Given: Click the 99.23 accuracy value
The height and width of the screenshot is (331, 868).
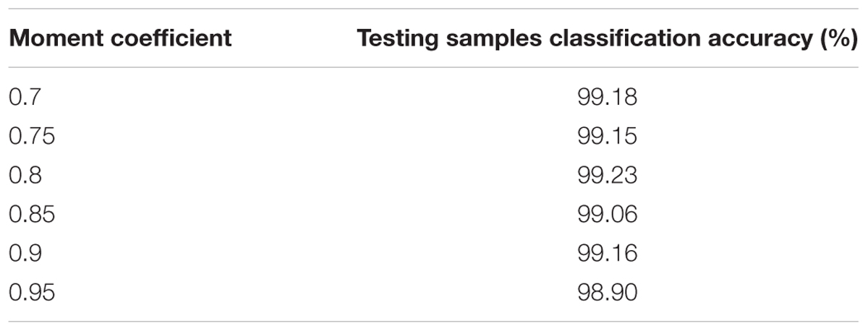Looking at the screenshot, I should 608,175.
